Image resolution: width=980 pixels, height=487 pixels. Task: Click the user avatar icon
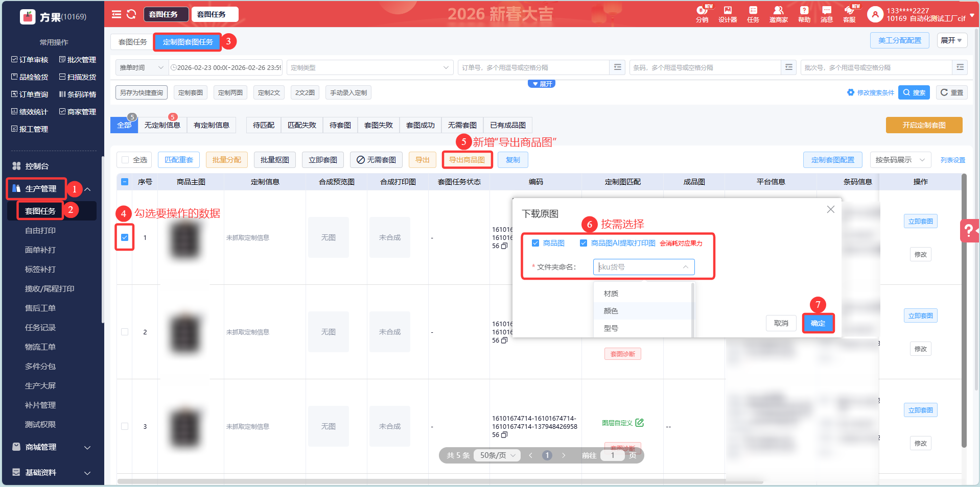tap(875, 14)
